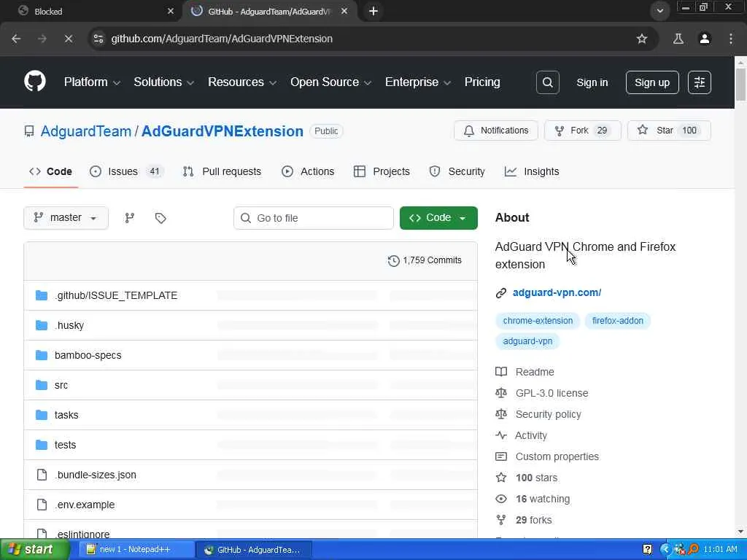747x560 pixels.
Task: Click the adguard-vpn topic tag
Action: [527, 341]
